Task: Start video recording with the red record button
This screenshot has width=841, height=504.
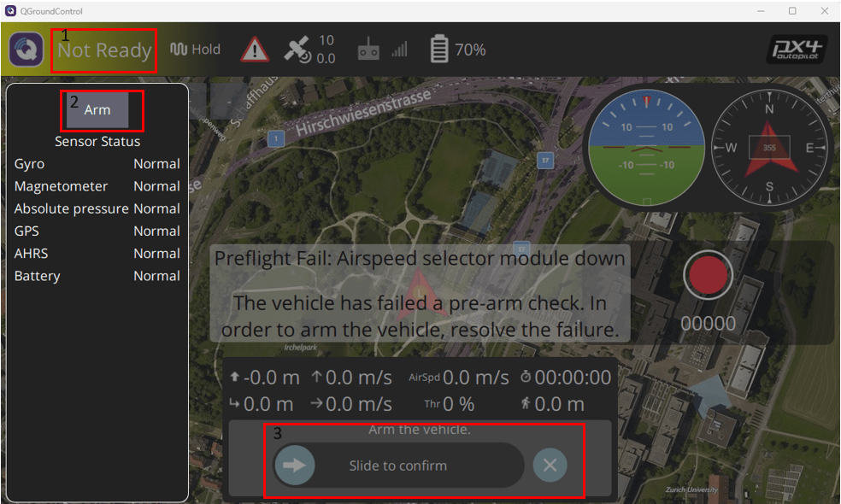Action: (708, 274)
